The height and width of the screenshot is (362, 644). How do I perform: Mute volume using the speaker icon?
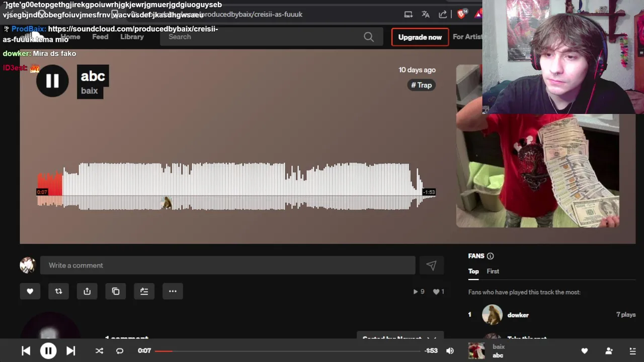[450, 351]
